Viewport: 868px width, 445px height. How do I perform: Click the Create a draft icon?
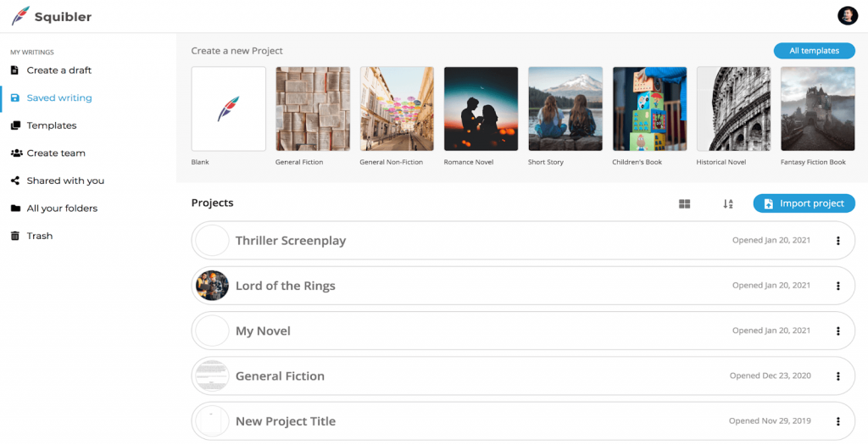tap(14, 70)
